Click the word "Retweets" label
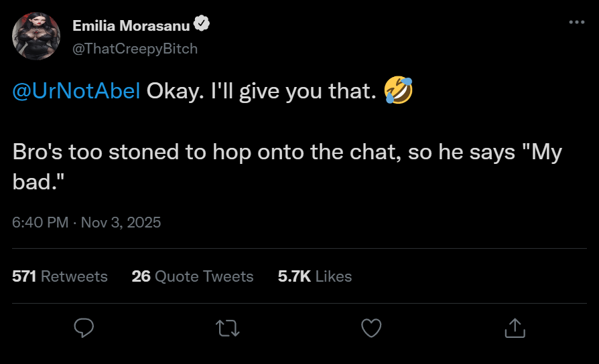The height and width of the screenshot is (364, 599). (74, 276)
